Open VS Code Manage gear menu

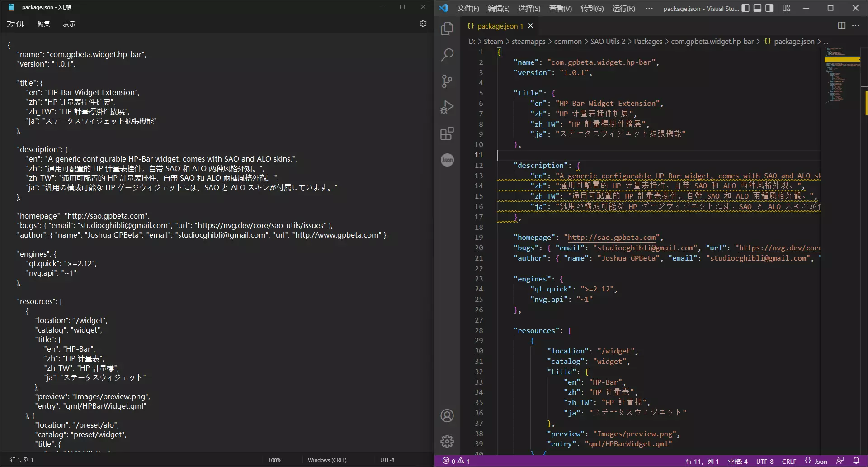click(x=447, y=441)
